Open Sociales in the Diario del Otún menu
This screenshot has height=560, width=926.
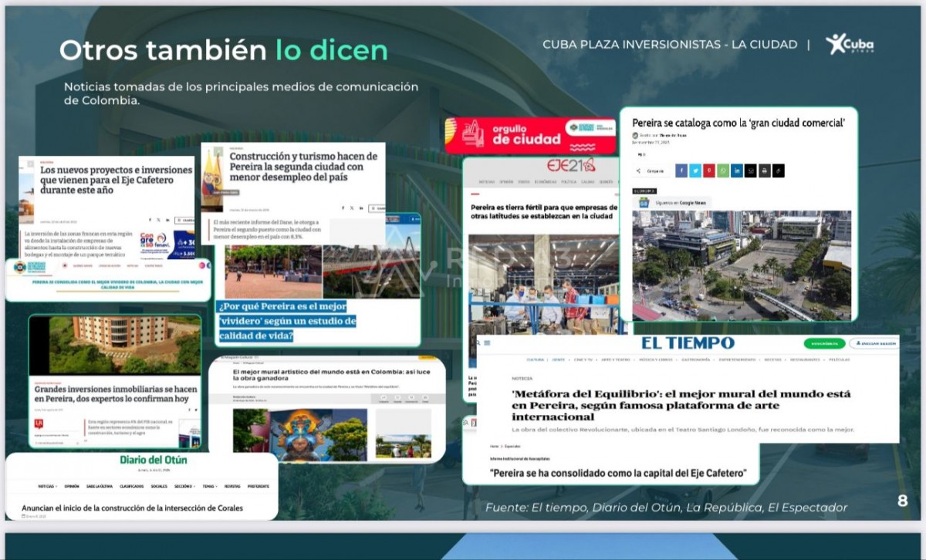160,486
